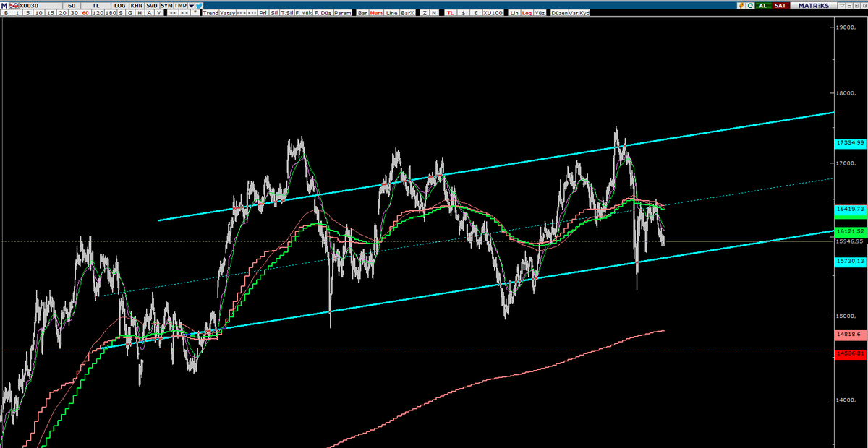Screen dimensions: 868x448
Task: Click the Trend drawing button
Action: pos(210,13)
